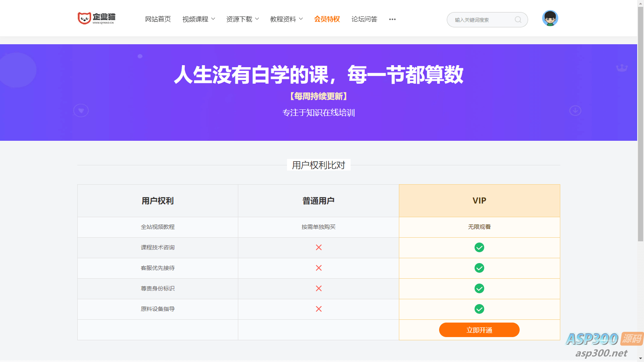Click the 用户权利比对 section heading
The image size is (644, 362).
click(x=318, y=165)
